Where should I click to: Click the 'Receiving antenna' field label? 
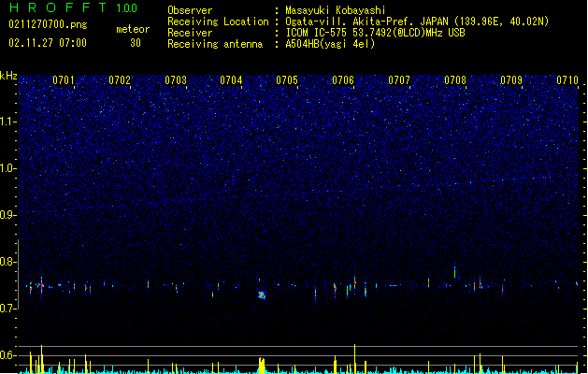[215, 44]
